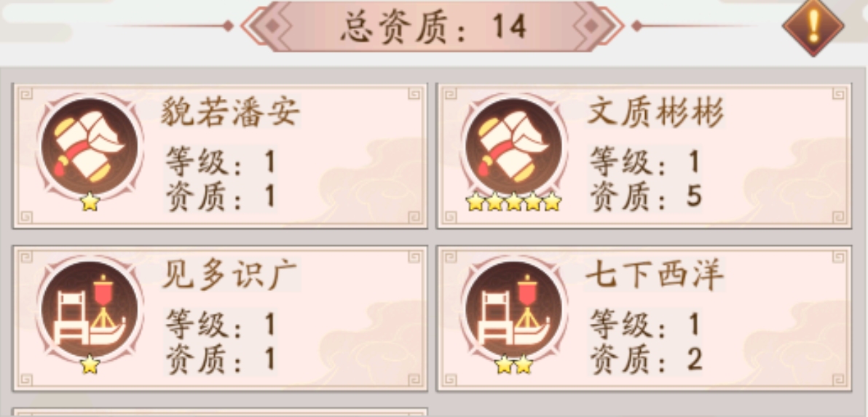This screenshot has width=868, height=417.
Task: Click 资质: 2 in the 七下西洋 card
Action: [645, 358]
